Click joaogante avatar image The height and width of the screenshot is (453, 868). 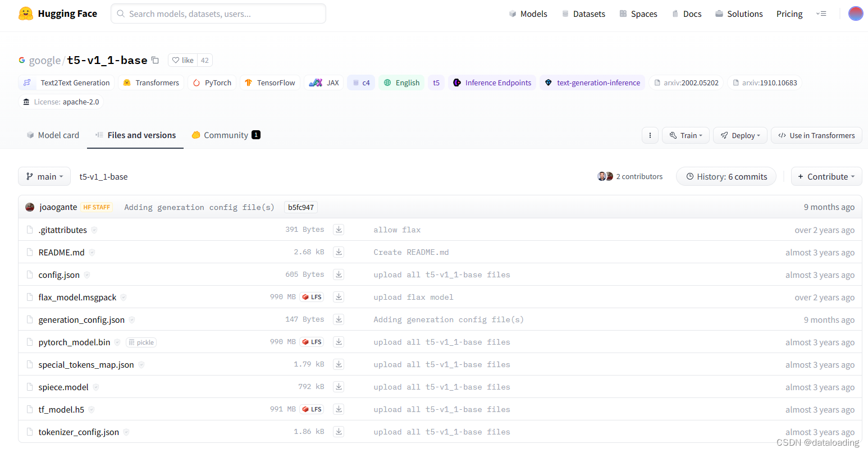point(30,207)
